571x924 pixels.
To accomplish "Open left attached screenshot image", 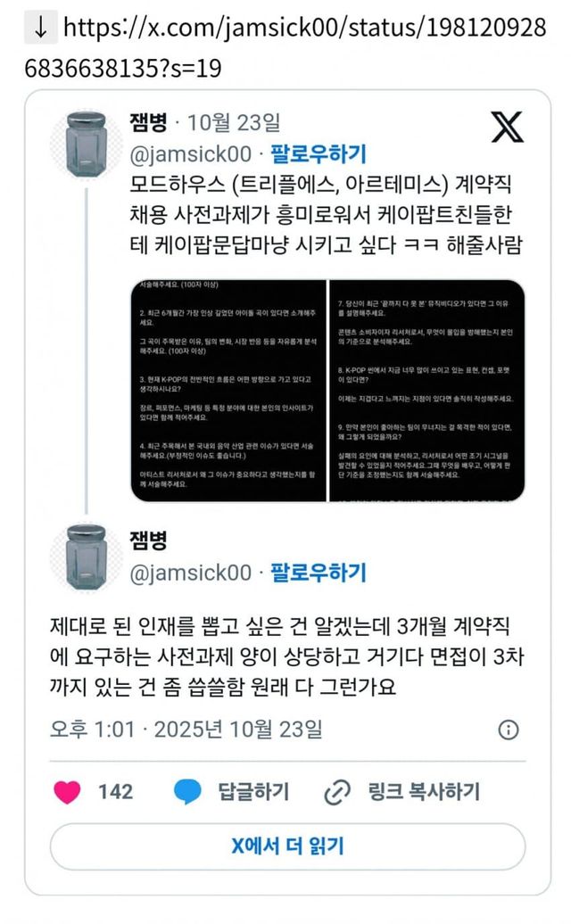I will [x=228, y=391].
